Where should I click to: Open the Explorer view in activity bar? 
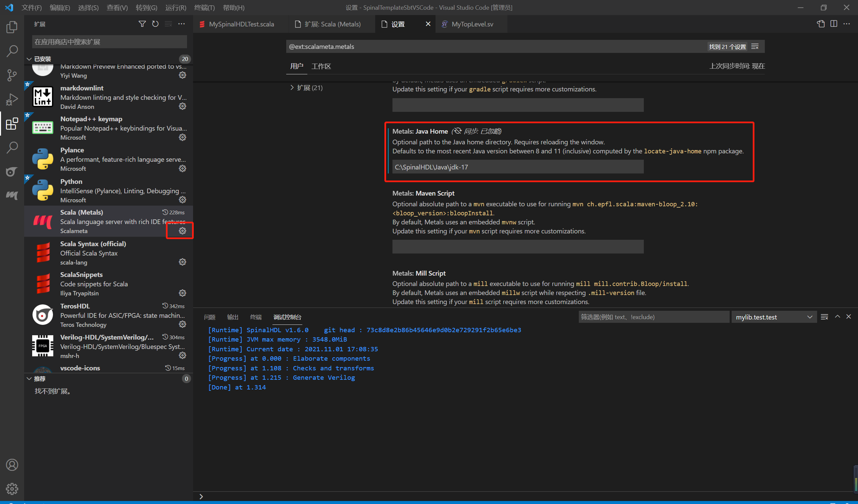pyautogui.click(x=12, y=27)
